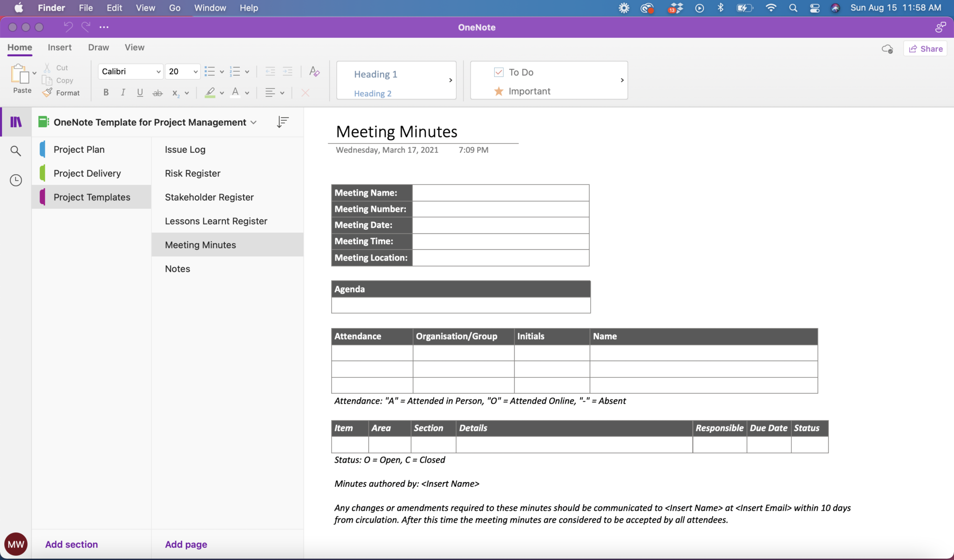This screenshot has height=560, width=954.
Task: Click the paragraph alignment icon
Action: tap(270, 93)
